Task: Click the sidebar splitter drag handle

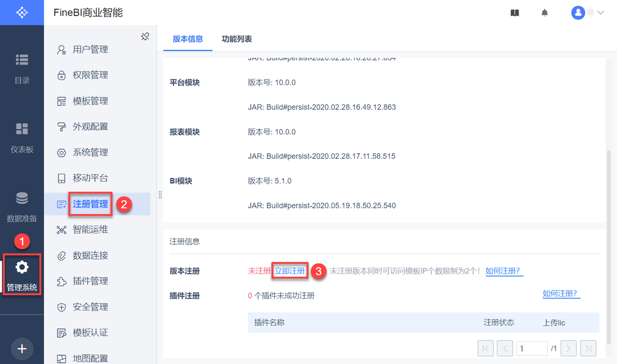Action: (x=160, y=195)
